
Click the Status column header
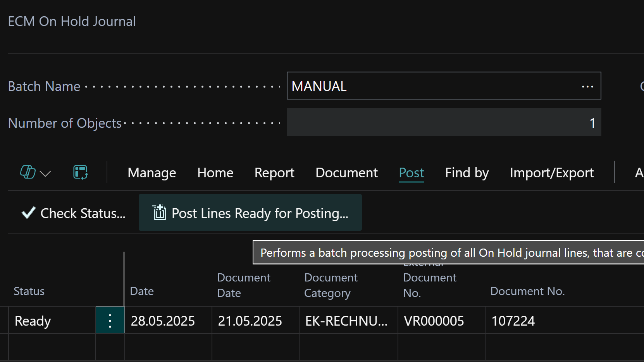tap(29, 291)
